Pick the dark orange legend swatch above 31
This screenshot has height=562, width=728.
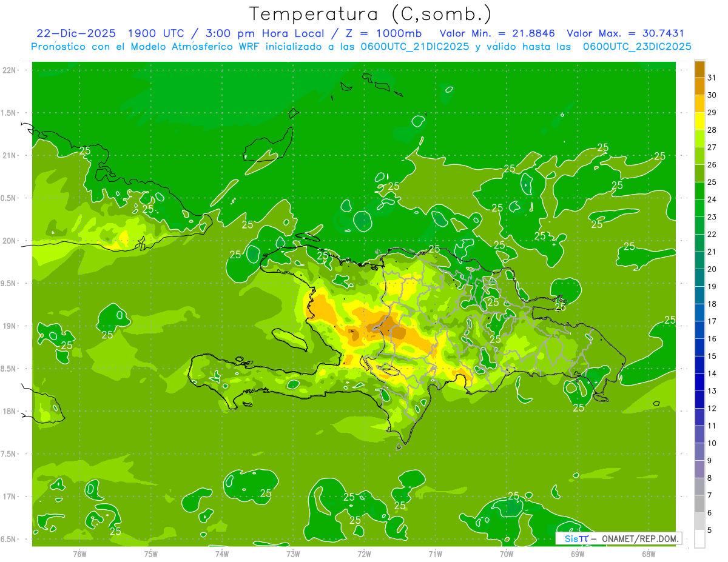tap(699, 69)
